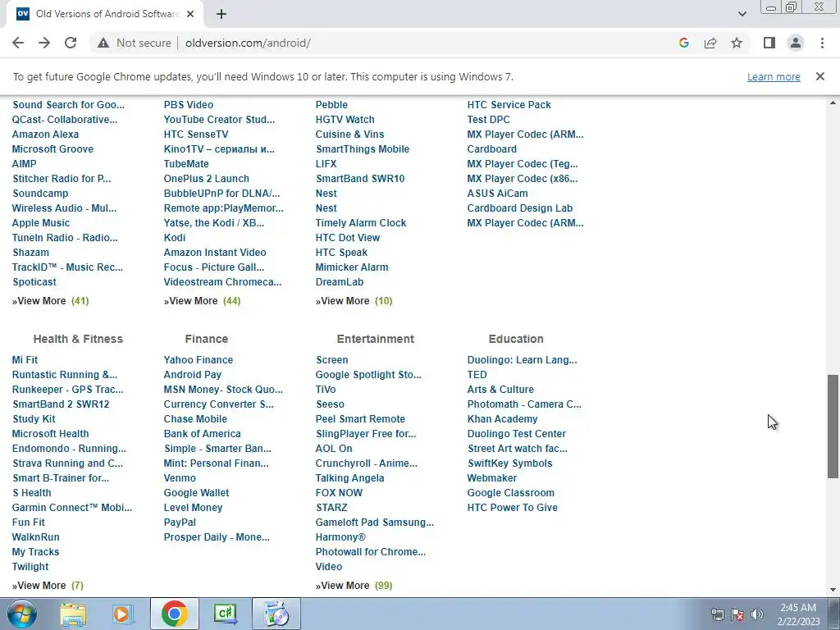Screen dimensions: 840x630
Task: Expand View More (44) video apps
Action: coord(202,301)
